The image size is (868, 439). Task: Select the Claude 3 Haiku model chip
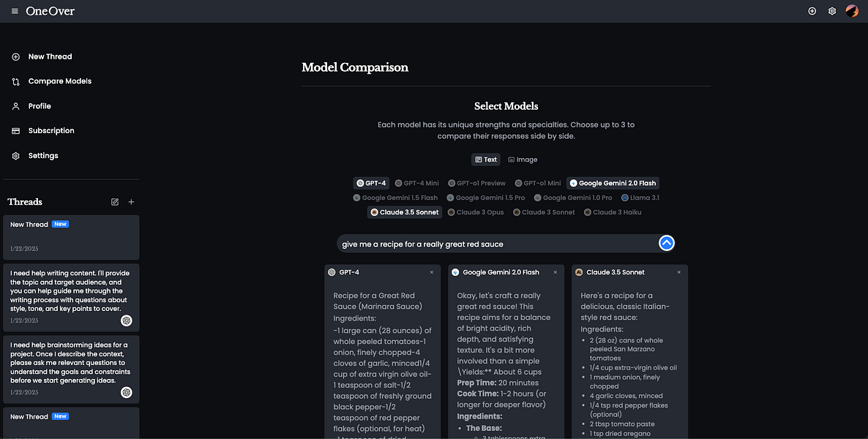point(613,212)
